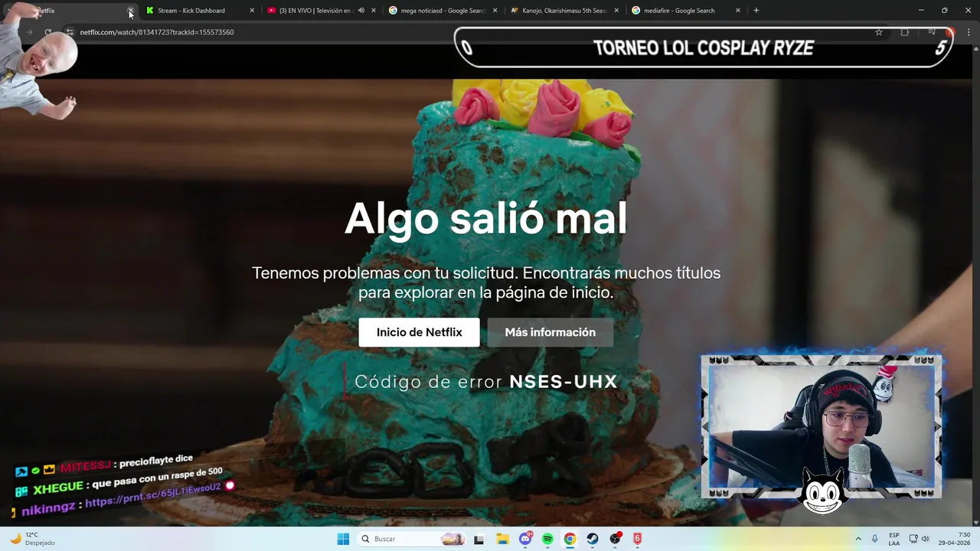Click the error code NSES-UHX text
The width and height of the screenshot is (980, 551).
[563, 381]
